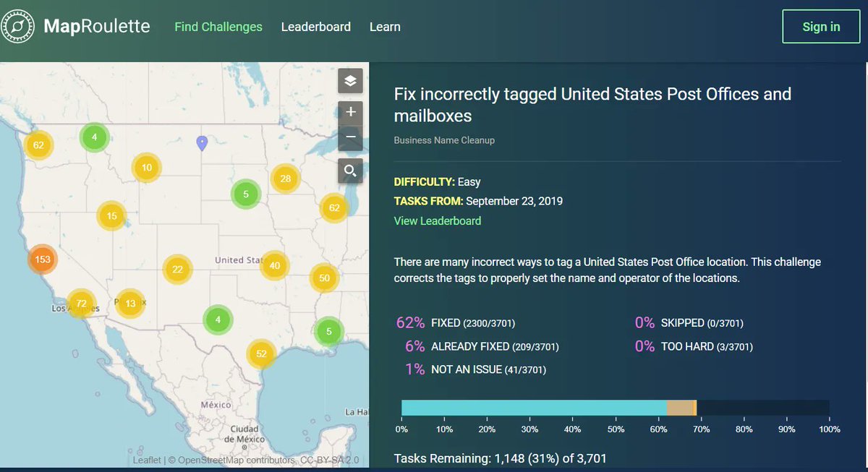Open the Leaflet attribution link
The image size is (868, 472).
point(148,460)
